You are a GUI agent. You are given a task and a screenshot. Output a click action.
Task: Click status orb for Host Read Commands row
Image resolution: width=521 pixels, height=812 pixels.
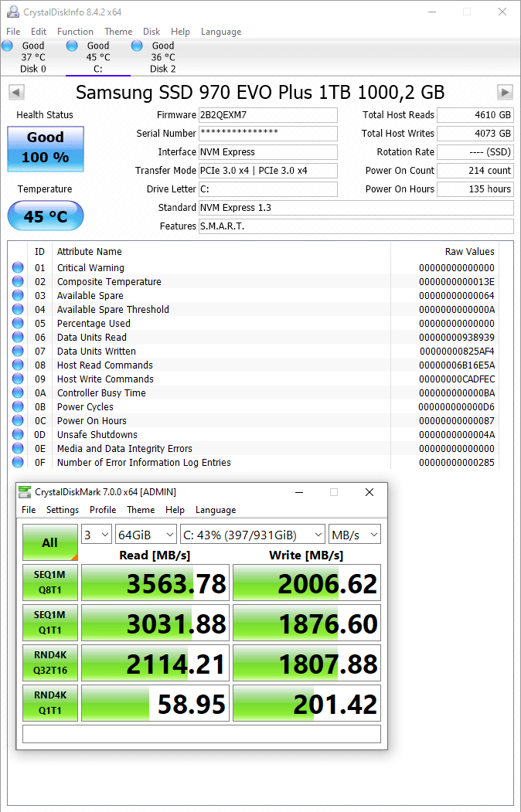(18, 365)
